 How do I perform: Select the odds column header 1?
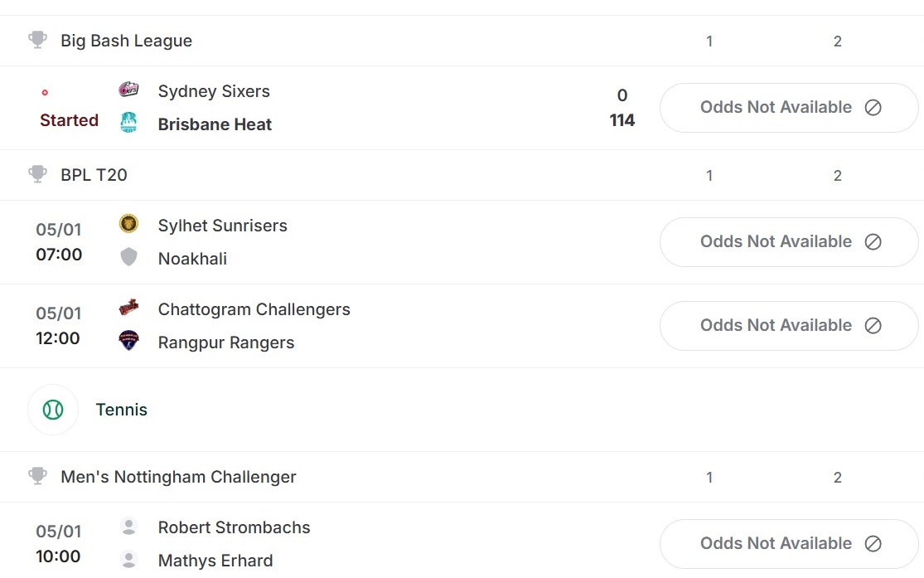(709, 40)
